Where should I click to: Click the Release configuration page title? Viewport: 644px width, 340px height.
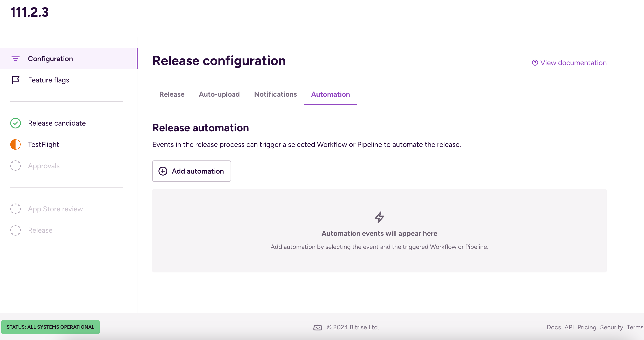(x=219, y=61)
